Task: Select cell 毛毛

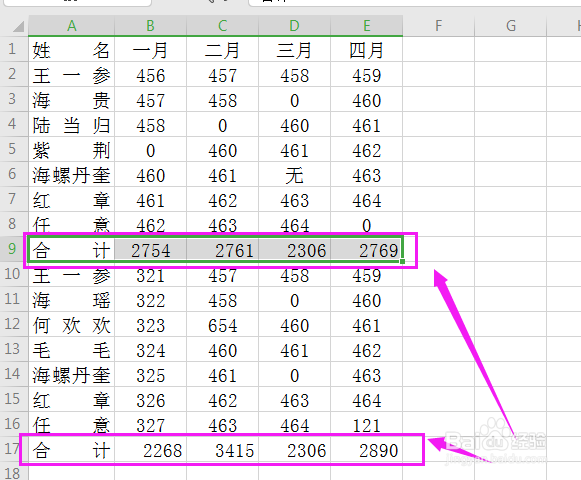Action: [72, 350]
